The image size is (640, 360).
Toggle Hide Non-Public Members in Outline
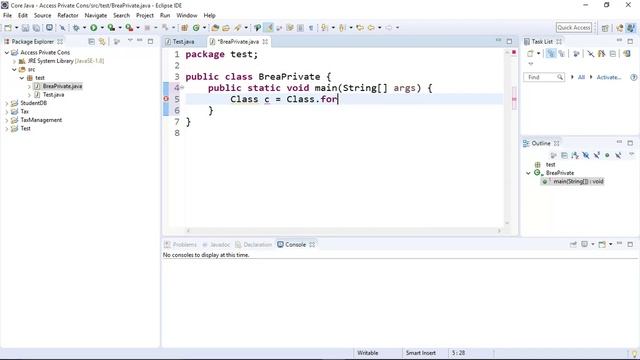[x=607, y=155]
